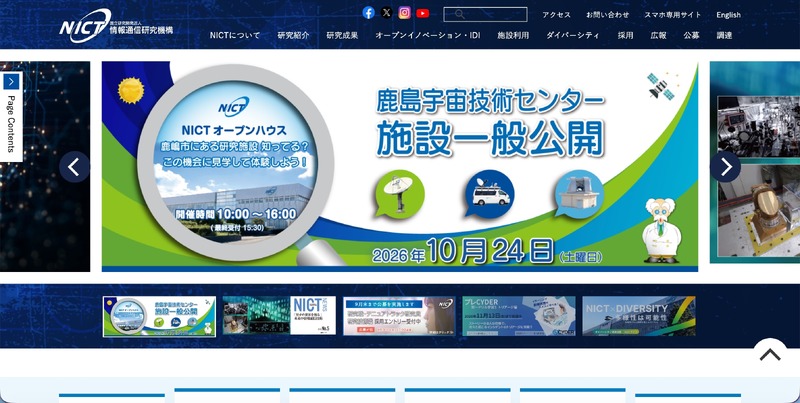Open 採用 menu
This screenshot has width=800, height=403.
625,35
